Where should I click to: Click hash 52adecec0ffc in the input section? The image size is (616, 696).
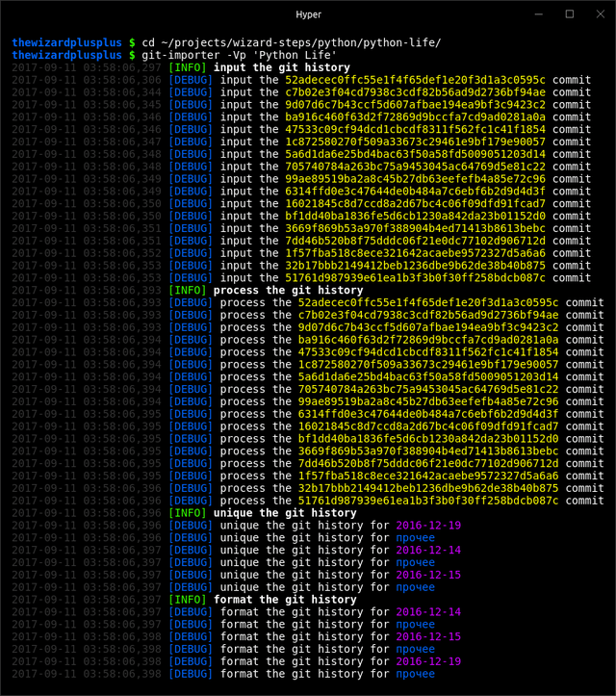pos(415,80)
